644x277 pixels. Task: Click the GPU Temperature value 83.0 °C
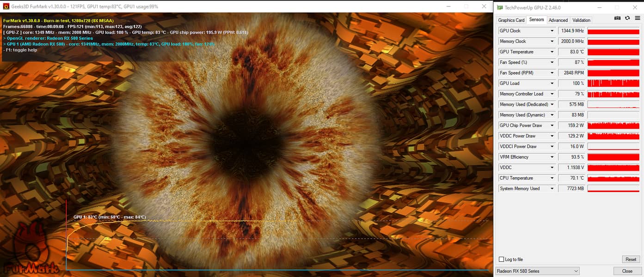point(572,52)
